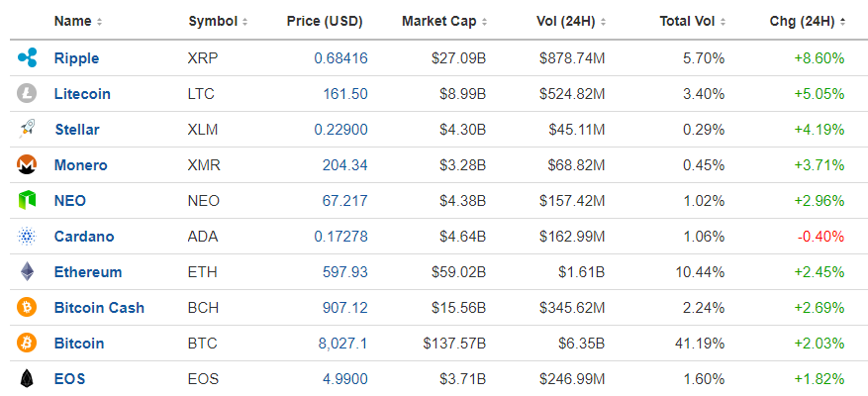The height and width of the screenshot is (396, 868).
Task: Sort table by Name column arrows
Action: coord(99,22)
